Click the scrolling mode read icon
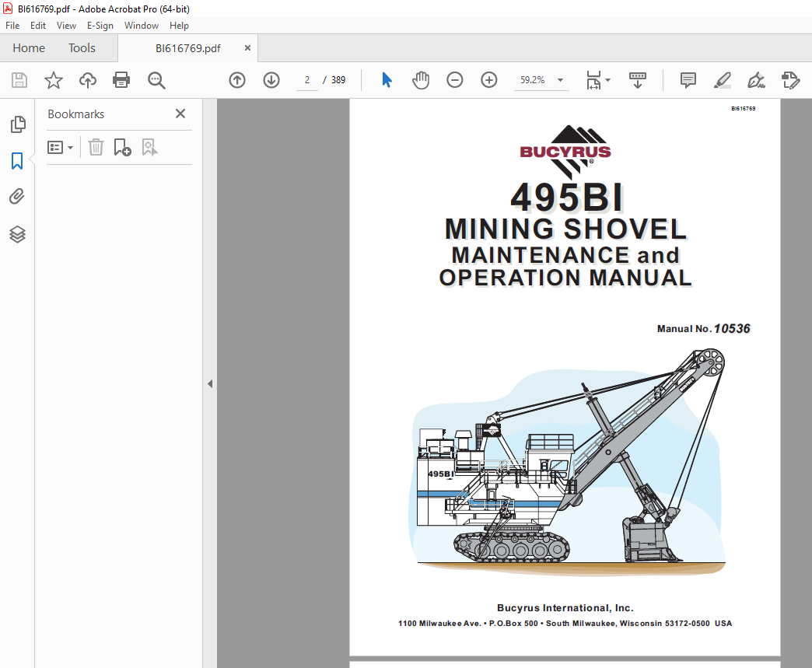 (x=638, y=80)
